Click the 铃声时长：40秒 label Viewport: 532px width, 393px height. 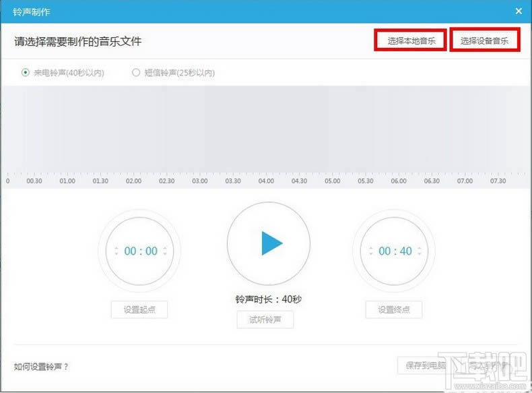pos(269,299)
